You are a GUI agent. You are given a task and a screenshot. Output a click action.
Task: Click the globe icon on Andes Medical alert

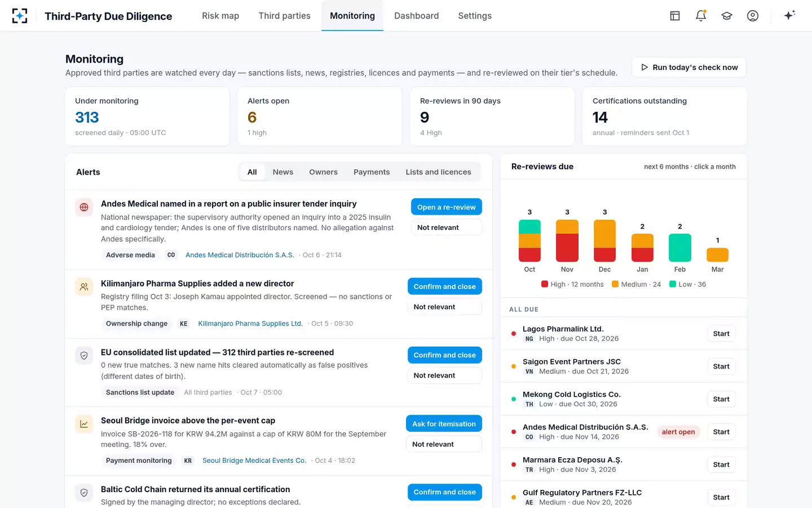coord(84,207)
